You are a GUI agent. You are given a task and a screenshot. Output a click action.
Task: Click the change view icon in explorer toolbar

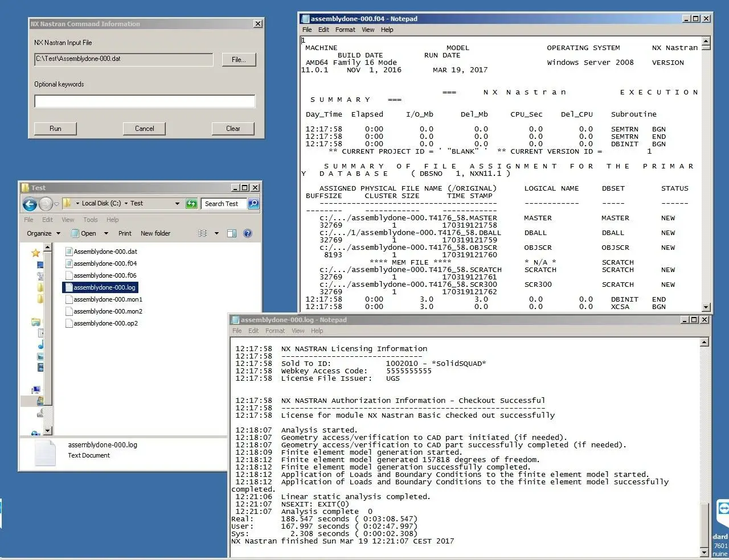tap(202, 233)
